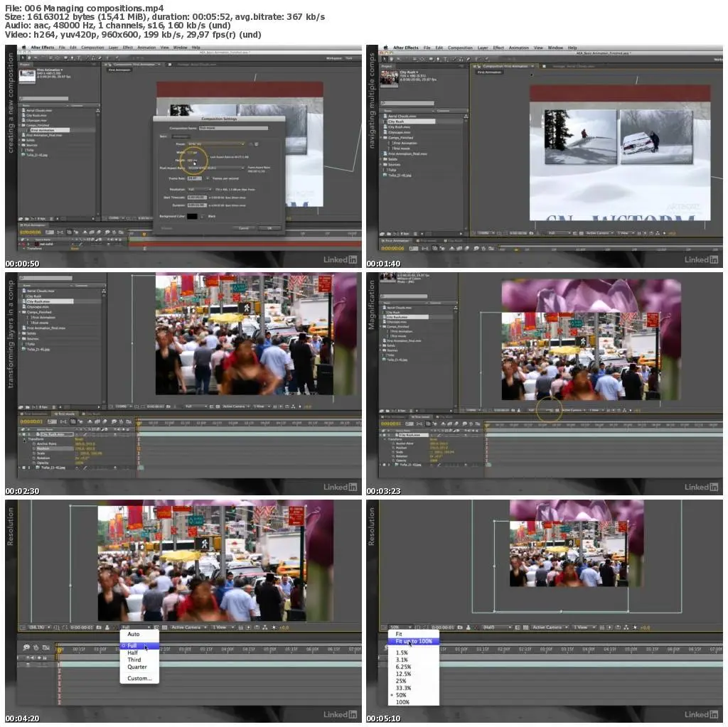
Task: In the 00:02:30 frame, collapse the Transform twirl arrow
Action: [x=24, y=440]
